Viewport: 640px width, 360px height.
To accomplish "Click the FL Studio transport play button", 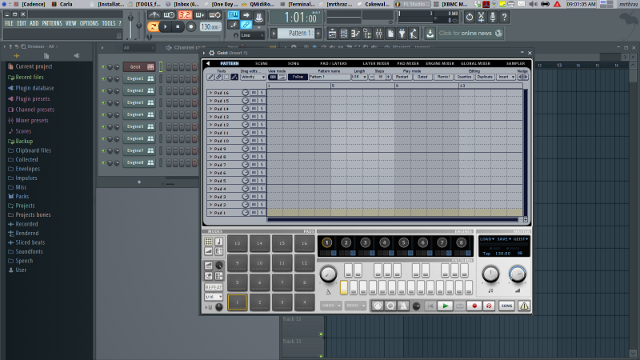I will point(165,27).
